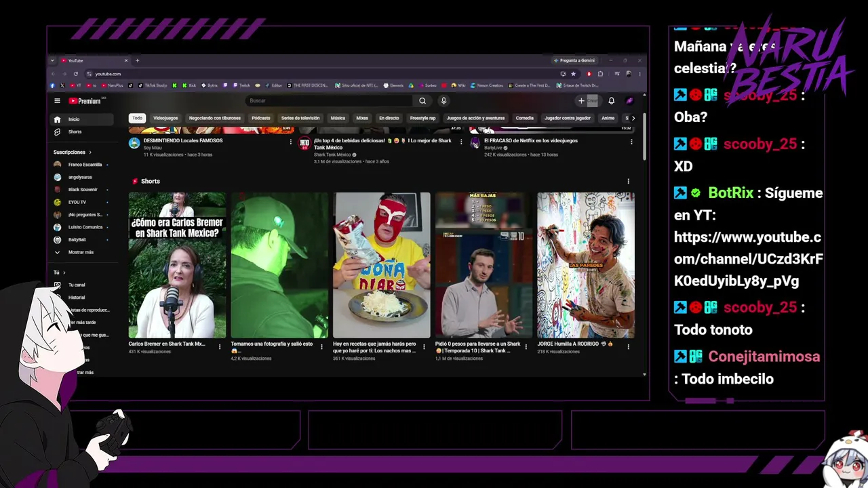Start voice search with the microphone icon
The width and height of the screenshot is (868, 488).
pyautogui.click(x=443, y=101)
